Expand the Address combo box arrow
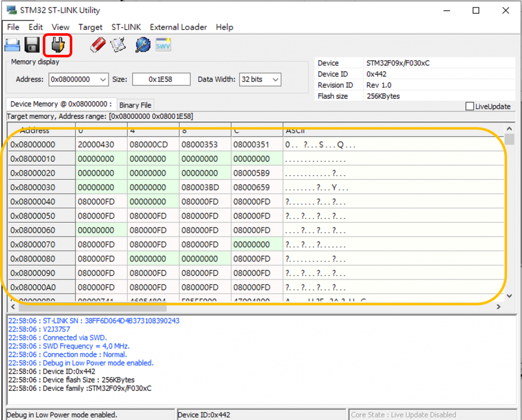The height and width of the screenshot is (420, 522). point(103,80)
